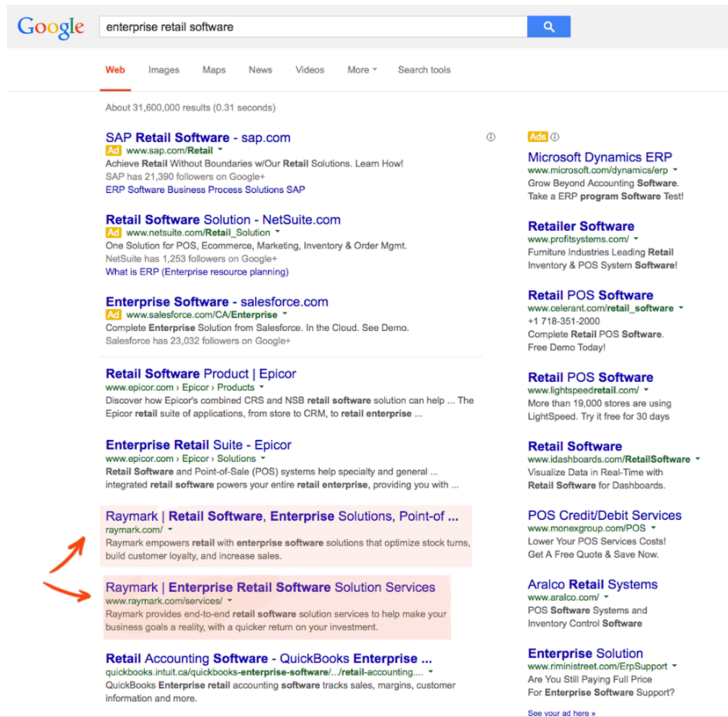This screenshot has height=717, width=728.
Task: Open the More dropdown menu
Action: click(362, 70)
